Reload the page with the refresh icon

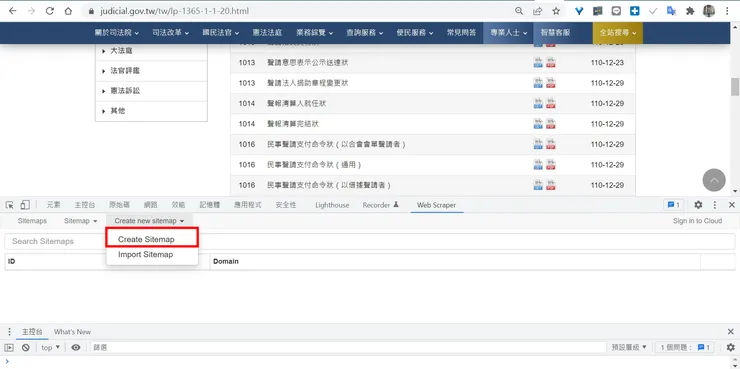pyautogui.click(x=50, y=11)
